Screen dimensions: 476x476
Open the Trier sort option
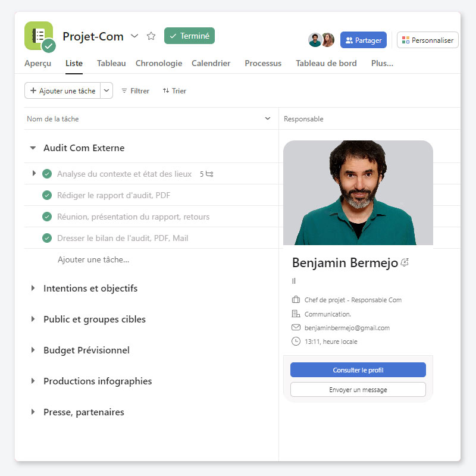point(174,91)
